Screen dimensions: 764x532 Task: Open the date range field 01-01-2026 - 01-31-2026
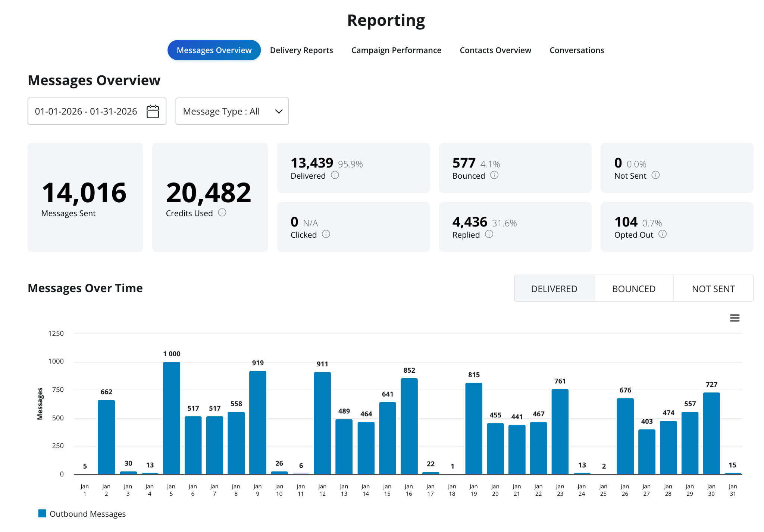[97, 111]
